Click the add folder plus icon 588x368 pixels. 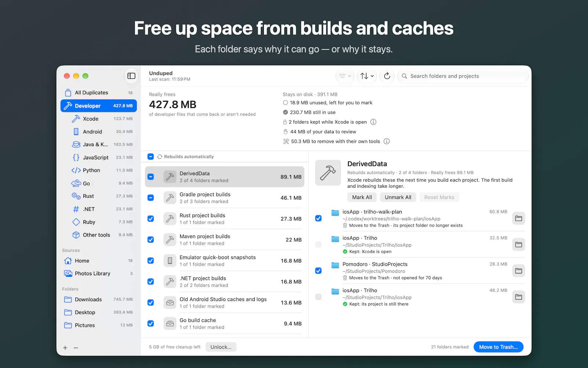[65, 348]
